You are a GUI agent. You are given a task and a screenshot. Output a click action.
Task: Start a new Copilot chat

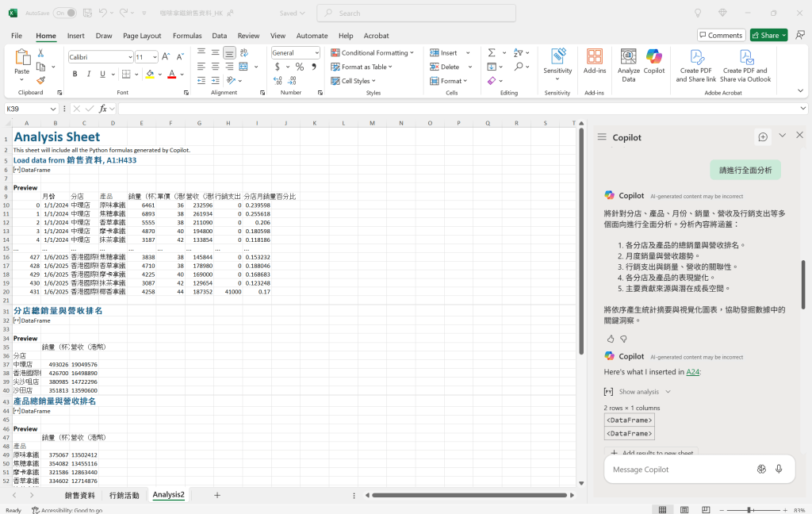763,136
